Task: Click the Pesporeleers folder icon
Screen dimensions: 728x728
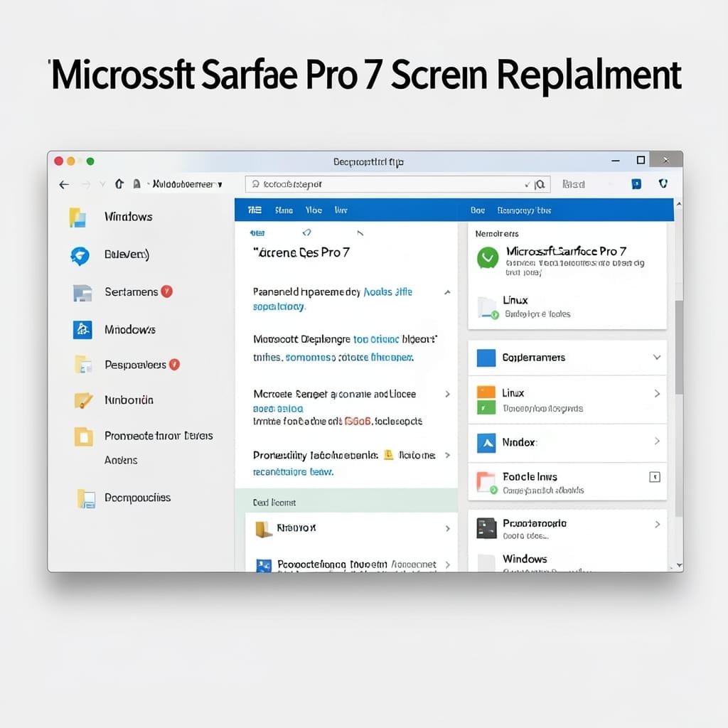Action: (x=83, y=365)
